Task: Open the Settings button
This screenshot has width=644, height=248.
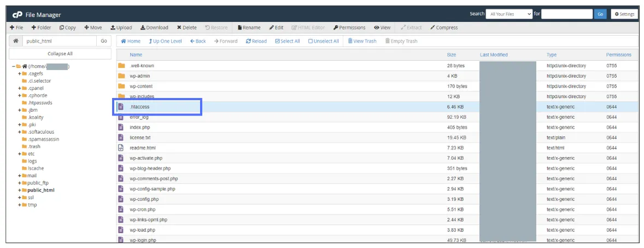Action: [x=624, y=14]
